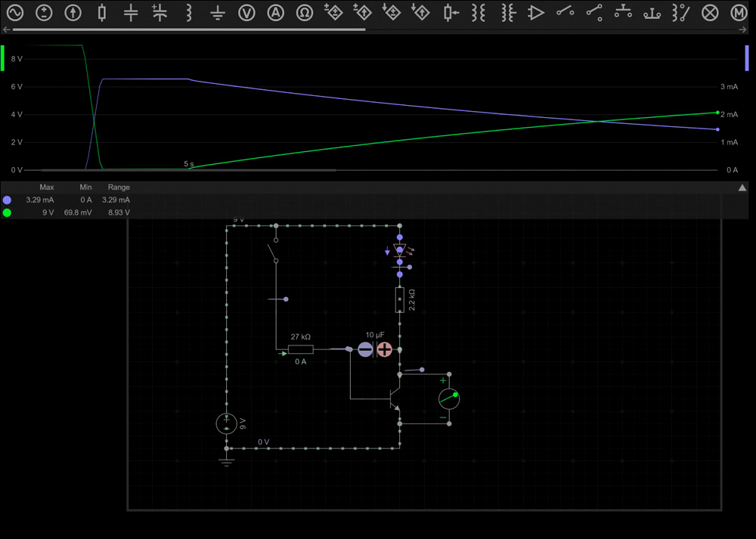Viewport: 756px width, 539px height.
Task: Select the ground symbol tool
Action: pos(218,13)
